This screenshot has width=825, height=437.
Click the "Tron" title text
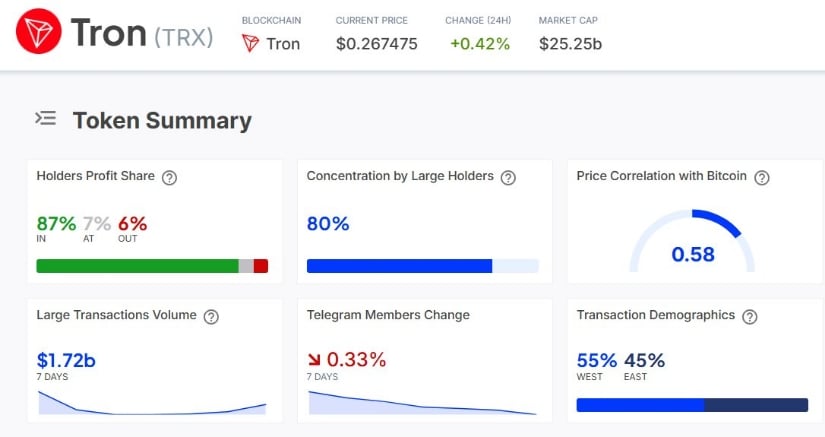tap(108, 33)
